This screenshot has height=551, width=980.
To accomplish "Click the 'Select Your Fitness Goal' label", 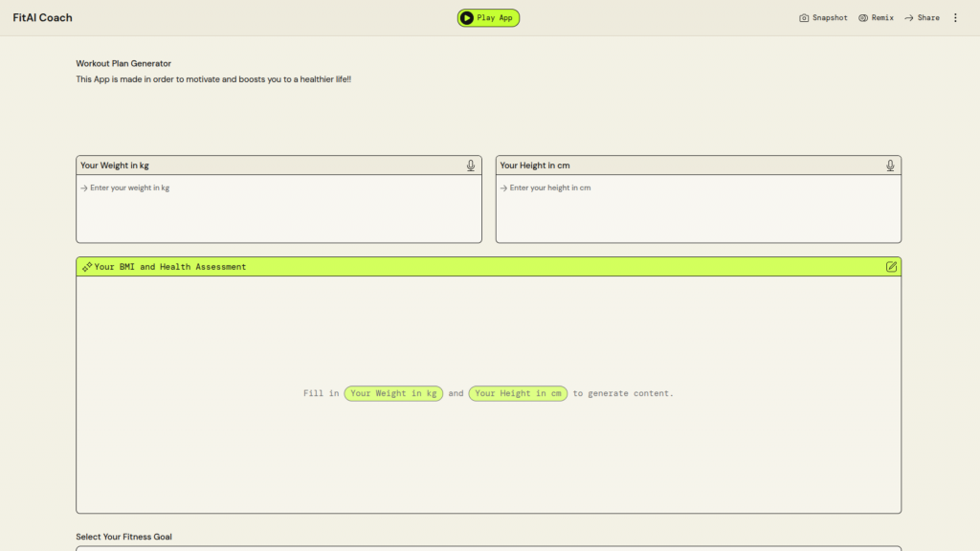I will (123, 537).
